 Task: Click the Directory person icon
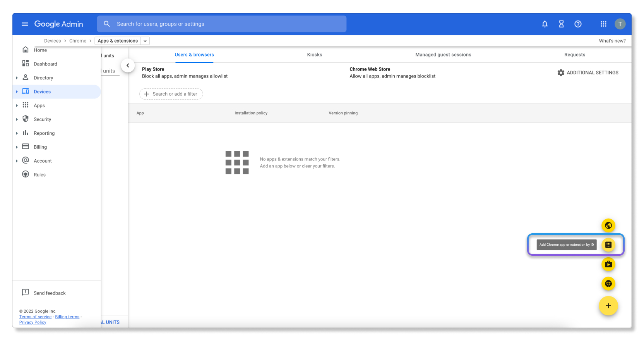point(26,77)
